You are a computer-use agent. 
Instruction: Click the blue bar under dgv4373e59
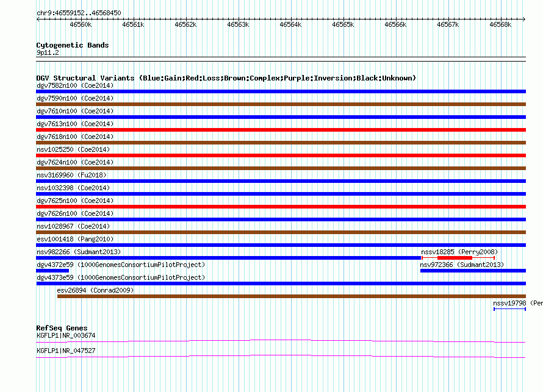click(x=281, y=283)
